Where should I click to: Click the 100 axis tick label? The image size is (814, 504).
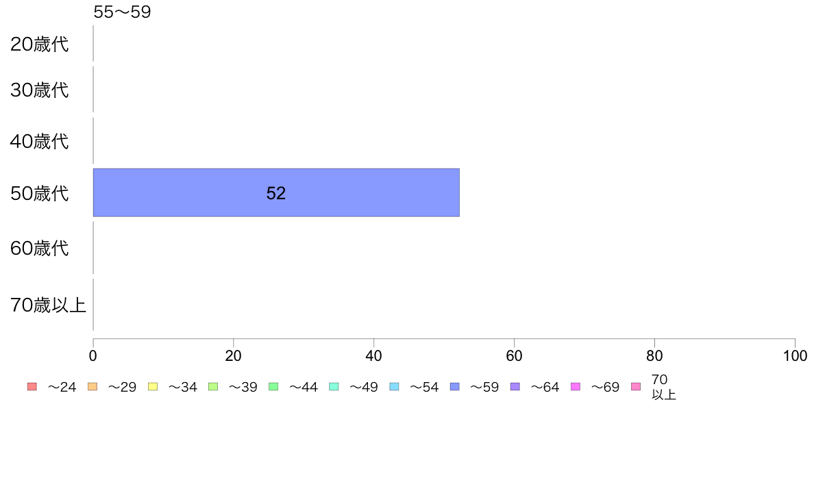pos(795,355)
